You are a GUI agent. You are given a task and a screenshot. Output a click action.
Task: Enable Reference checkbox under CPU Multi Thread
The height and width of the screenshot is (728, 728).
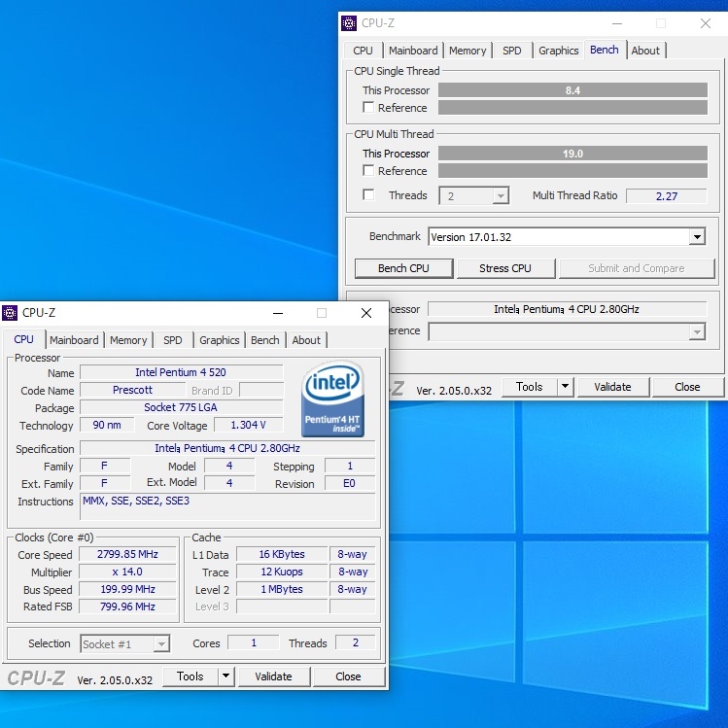368,171
